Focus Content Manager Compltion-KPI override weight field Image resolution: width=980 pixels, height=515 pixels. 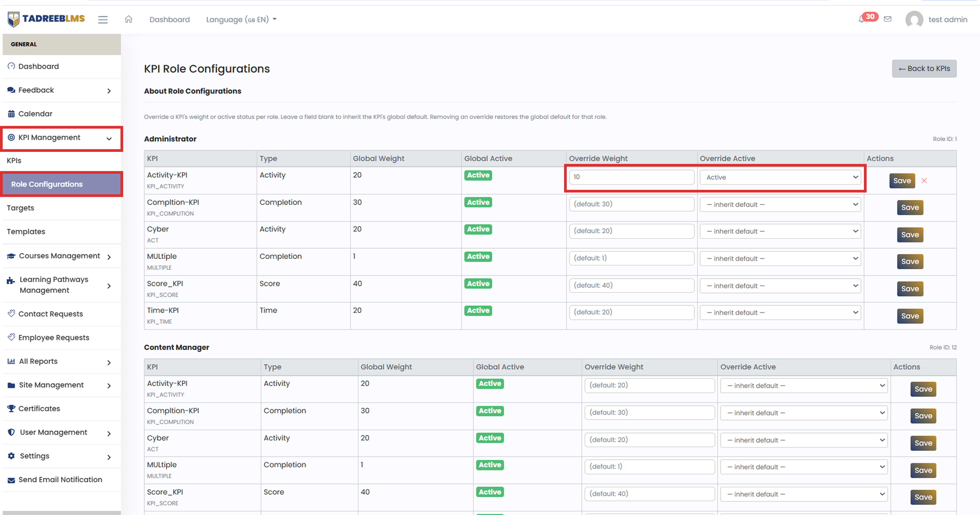click(x=649, y=413)
